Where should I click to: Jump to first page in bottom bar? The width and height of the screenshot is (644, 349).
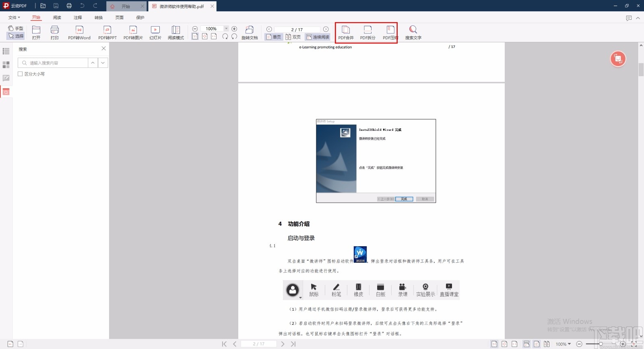(x=224, y=344)
